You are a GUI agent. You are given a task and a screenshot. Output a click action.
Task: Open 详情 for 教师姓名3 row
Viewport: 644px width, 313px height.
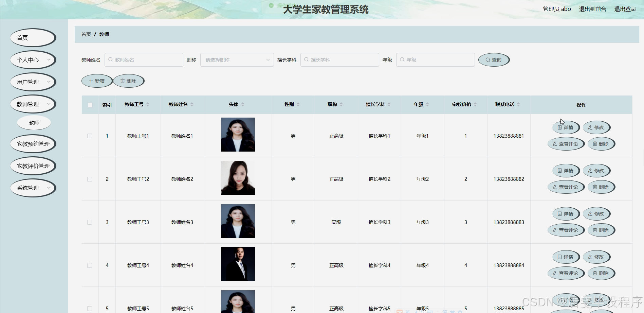click(566, 214)
